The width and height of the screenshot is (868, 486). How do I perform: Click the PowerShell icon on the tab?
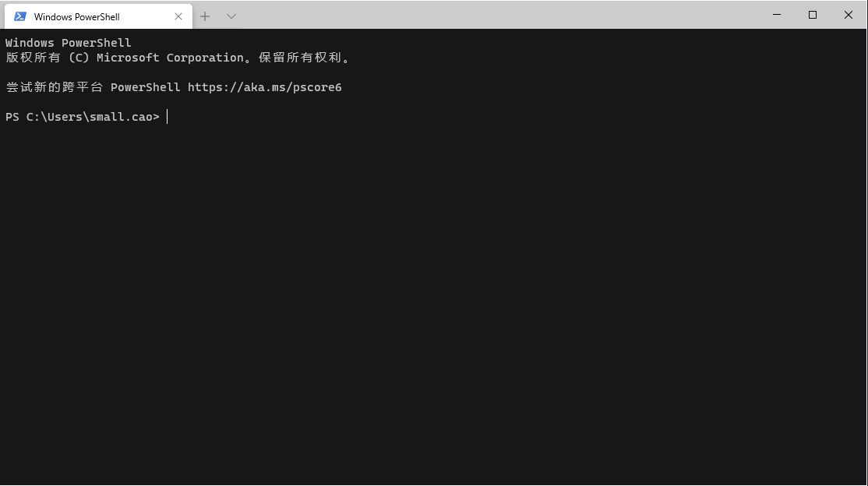pyautogui.click(x=19, y=16)
